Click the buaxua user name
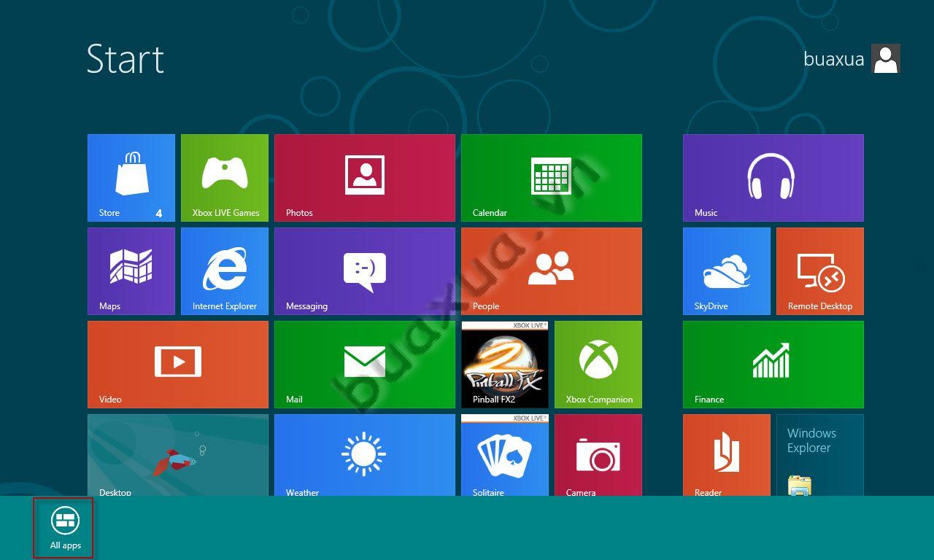 [x=834, y=59]
